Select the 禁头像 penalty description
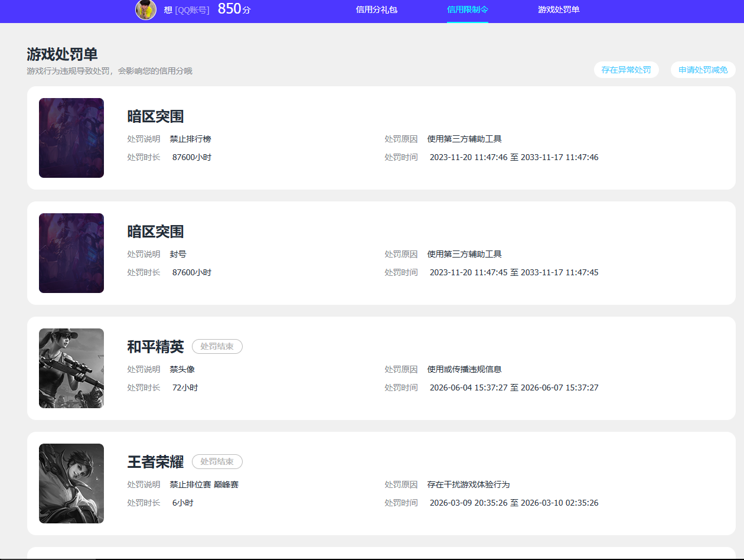This screenshot has height=560, width=744. point(182,370)
